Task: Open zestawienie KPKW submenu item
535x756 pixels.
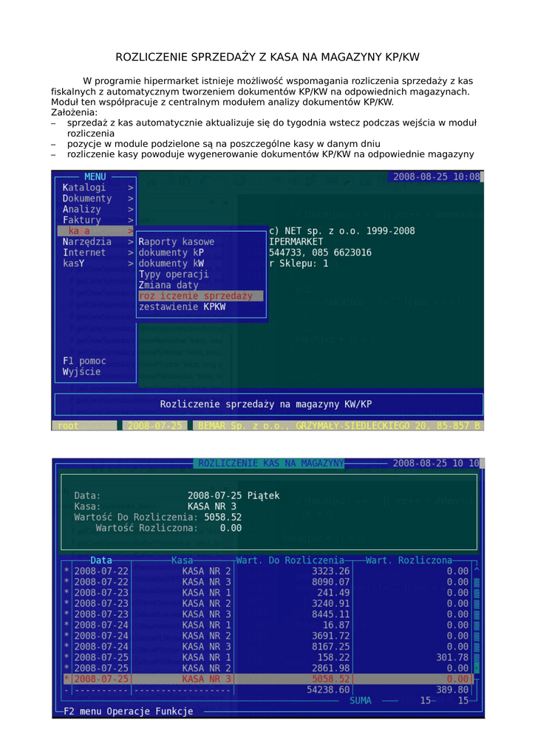Action: (182, 306)
